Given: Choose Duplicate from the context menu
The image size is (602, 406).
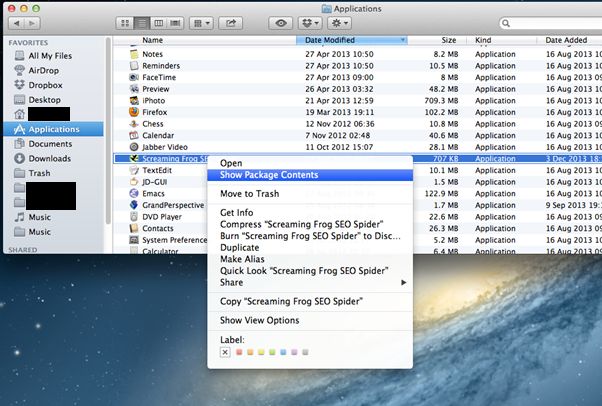Looking at the screenshot, I should pyautogui.click(x=310, y=247).
